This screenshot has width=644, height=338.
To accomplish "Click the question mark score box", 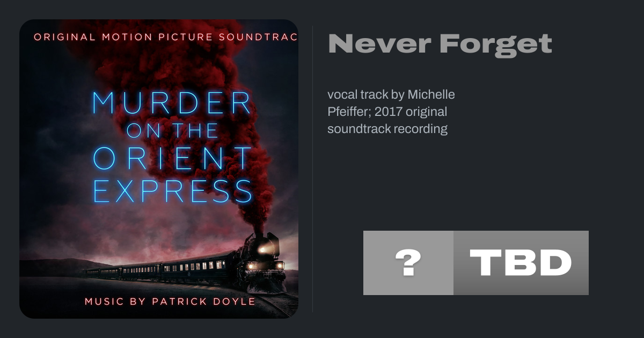I will click(408, 263).
